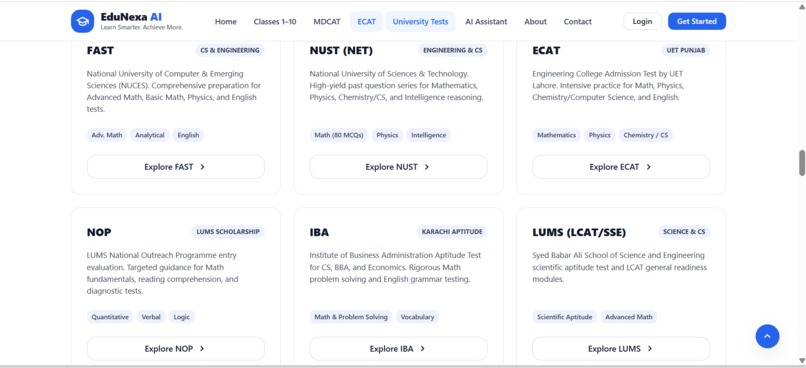Click the LUMS SCHOLARSHIP badge
806x368 pixels.
228,232
